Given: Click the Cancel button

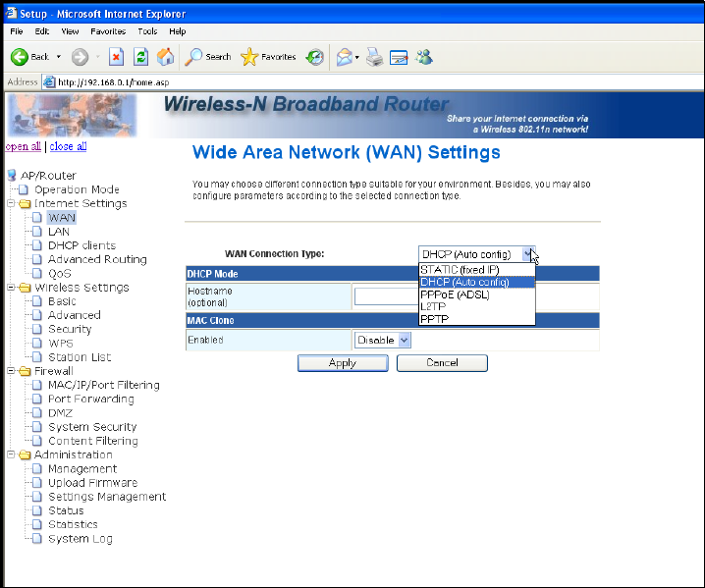Looking at the screenshot, I should [442, 363].
